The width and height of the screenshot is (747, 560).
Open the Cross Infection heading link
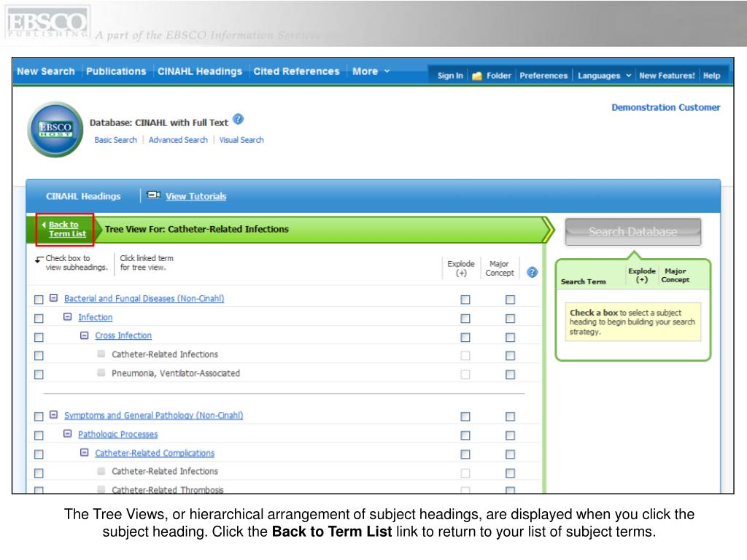point(123,335)
